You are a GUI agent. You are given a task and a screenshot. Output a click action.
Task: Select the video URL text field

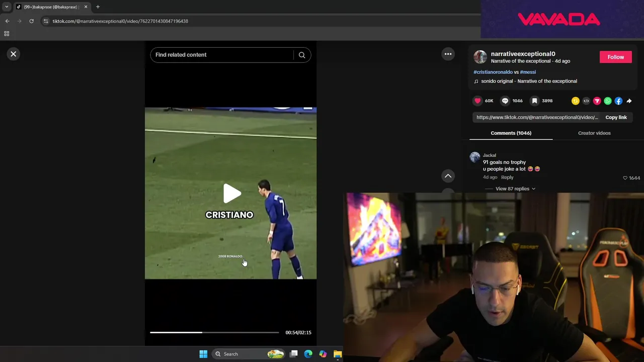(537, 117)
